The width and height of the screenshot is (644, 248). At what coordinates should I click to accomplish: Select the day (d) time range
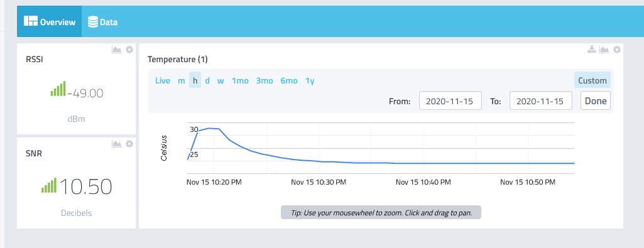coord(207,80)
